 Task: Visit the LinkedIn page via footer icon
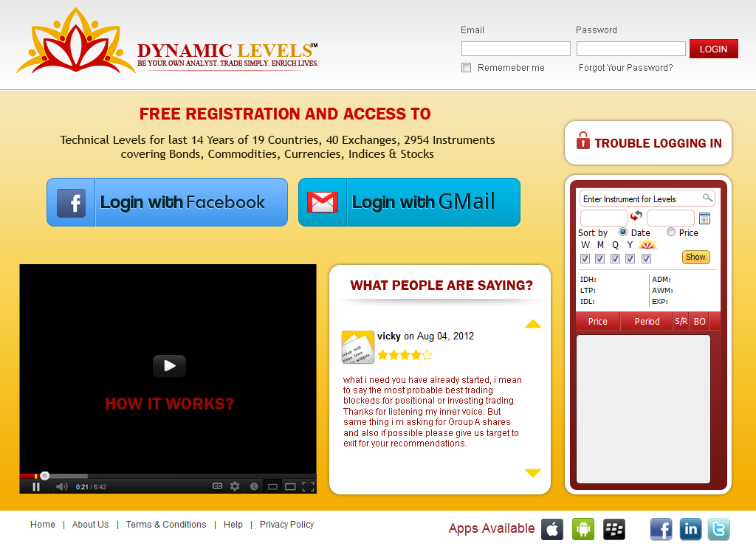(691, 529)
